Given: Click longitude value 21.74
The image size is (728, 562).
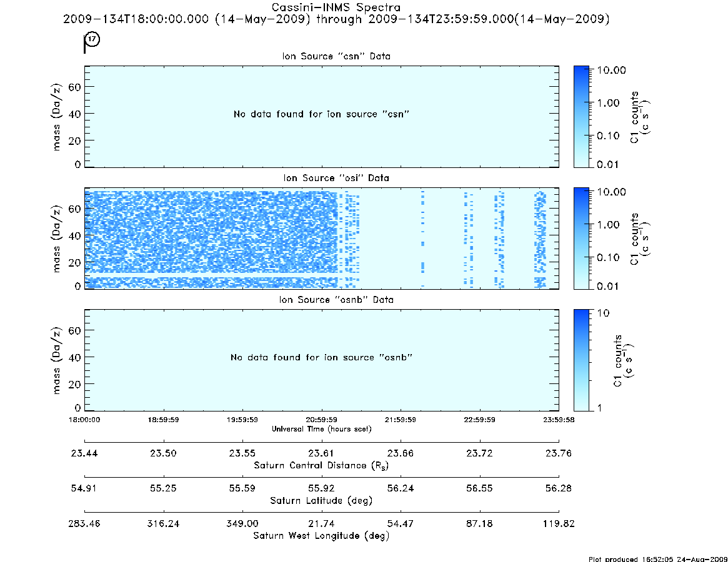Looking at the screenshot, I should (321, 523).
